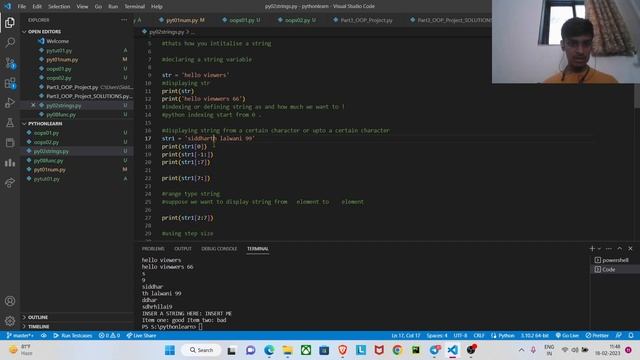Expand the Timeline section
Viewport: 640px width, 360px height.
pyautogui.click(x=37, y=327)
